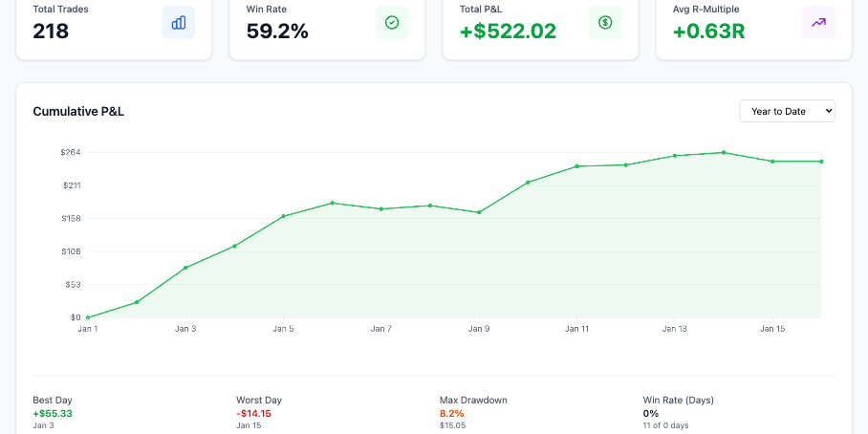Click the Total Trades bar chart icon

click(178, 23)
